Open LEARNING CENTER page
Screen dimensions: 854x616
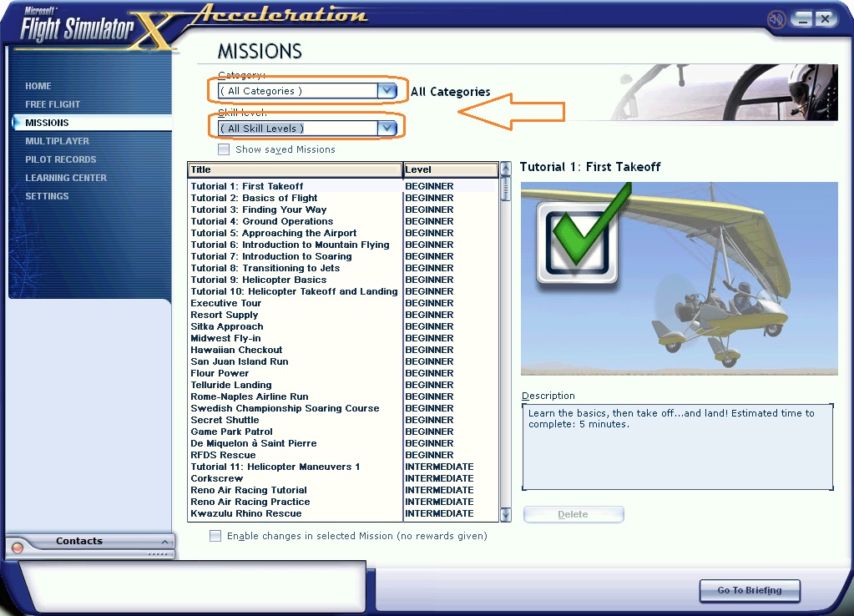(x=66, y=178)
